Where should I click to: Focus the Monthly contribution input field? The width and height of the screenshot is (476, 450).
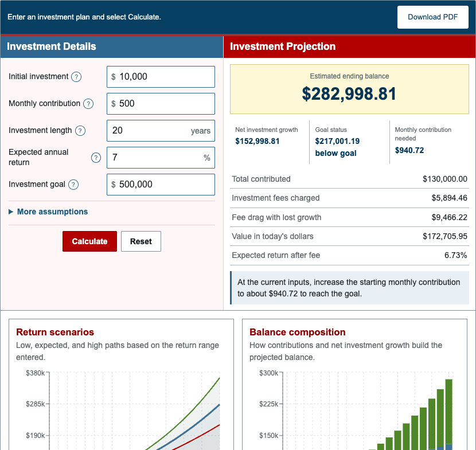(161, 104)
